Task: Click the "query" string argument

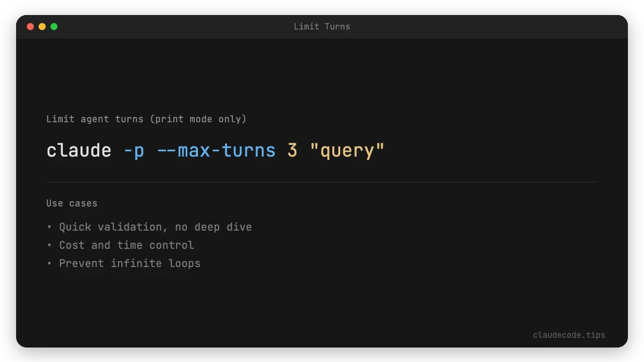Action: [x=347, y=151]
